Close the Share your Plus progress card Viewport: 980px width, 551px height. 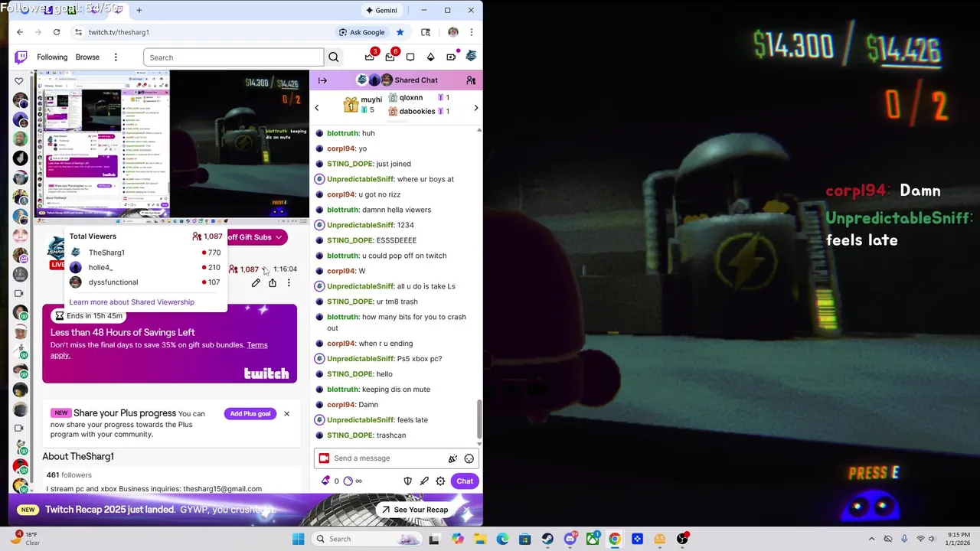[286, 414]
